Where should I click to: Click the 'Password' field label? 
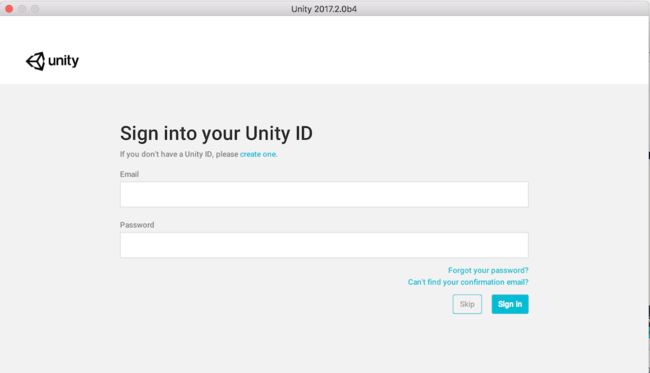[x=137, y=225]
